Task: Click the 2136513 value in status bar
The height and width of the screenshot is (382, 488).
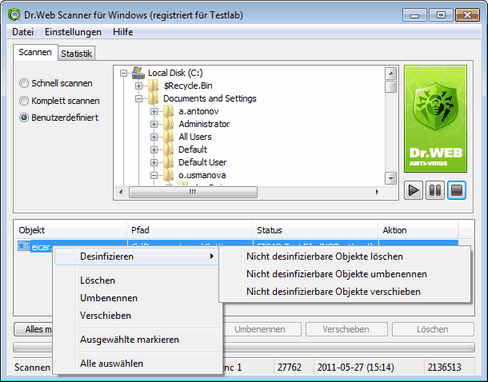Action: point(444,367)
